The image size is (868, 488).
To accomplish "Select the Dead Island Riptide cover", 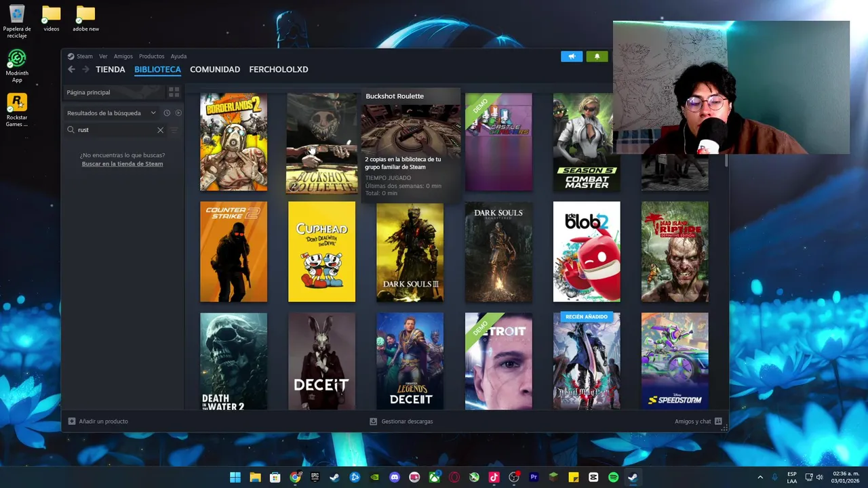I will [675, 251].
